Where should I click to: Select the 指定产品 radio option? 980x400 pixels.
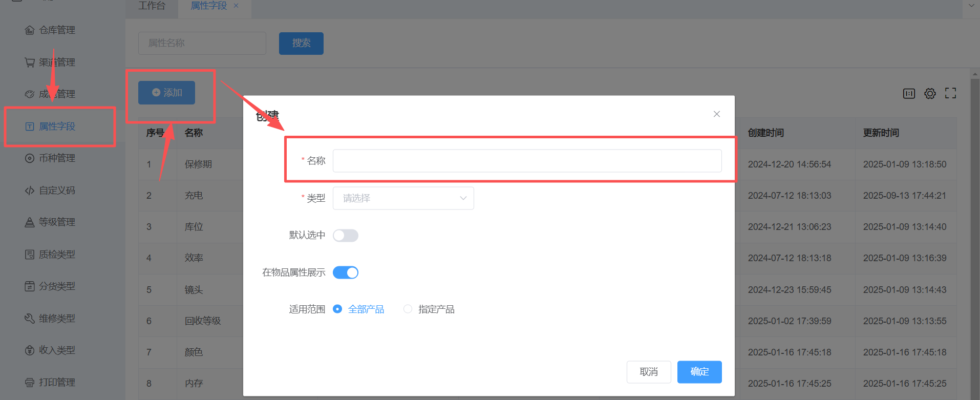[408, 309]
